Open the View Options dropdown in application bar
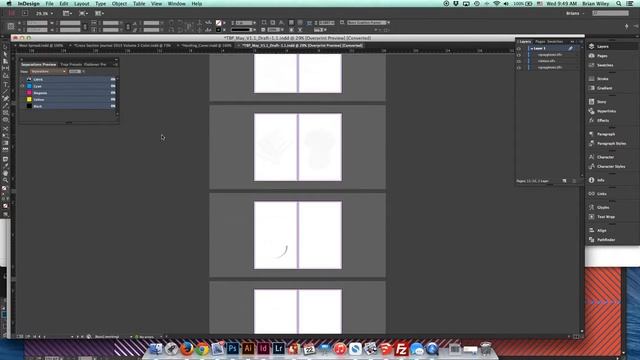 68,13
